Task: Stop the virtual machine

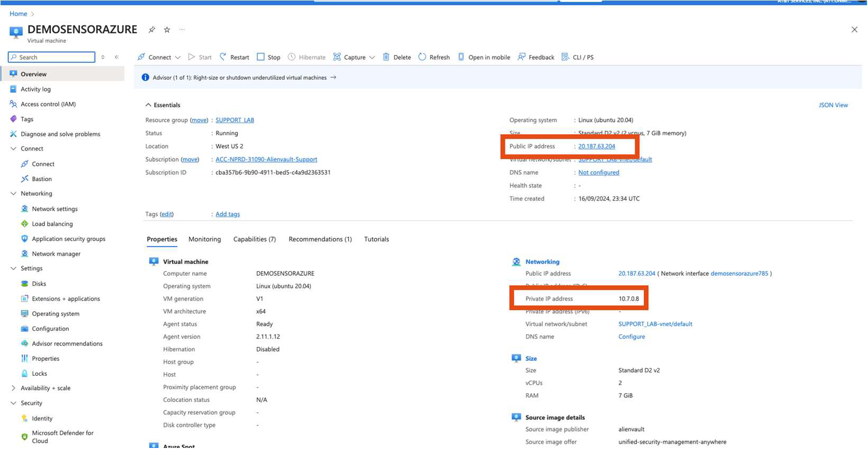Action: [269, 57]
